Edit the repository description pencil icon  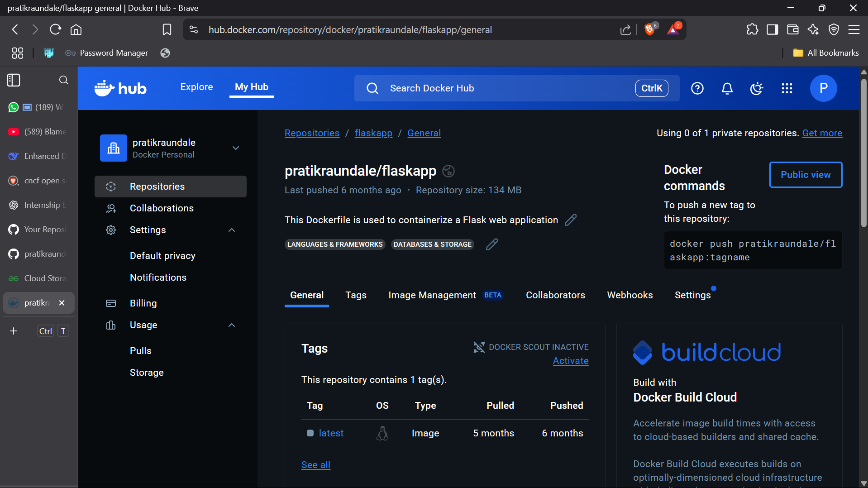click(x=571, y=220)
